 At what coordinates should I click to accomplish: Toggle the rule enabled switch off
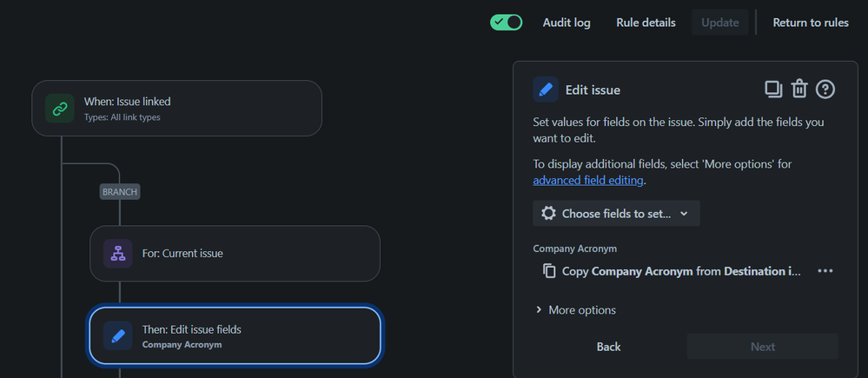(x=506, y=23)
